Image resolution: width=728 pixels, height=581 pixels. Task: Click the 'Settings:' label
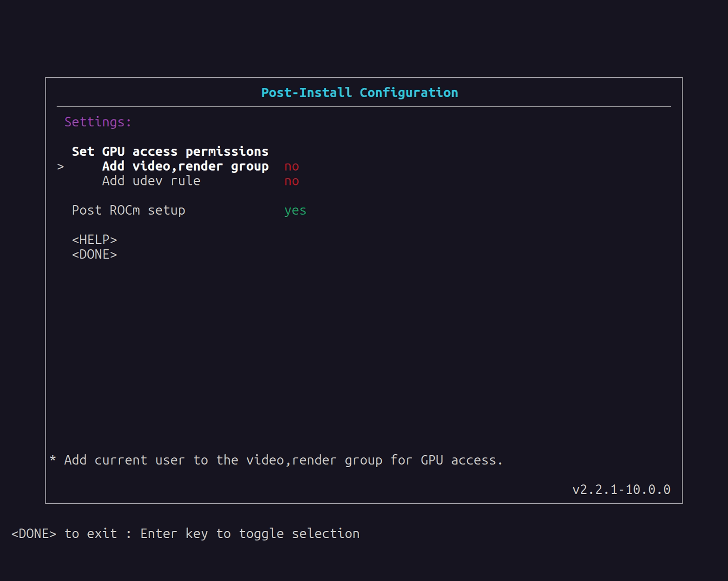98,122
